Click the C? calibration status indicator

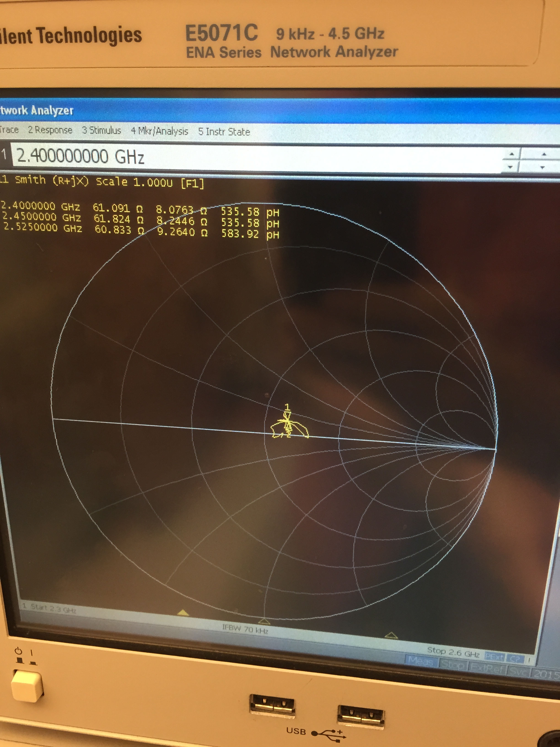515,659
